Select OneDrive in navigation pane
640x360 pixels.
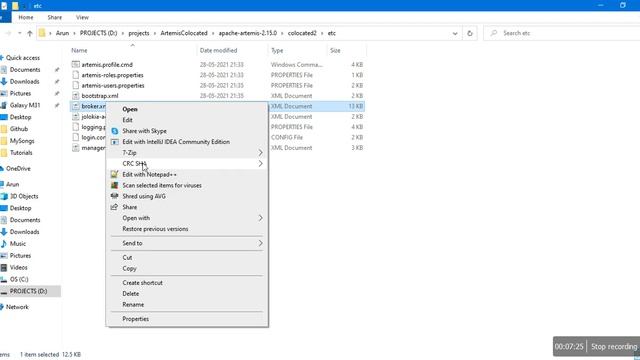(x=18, y=169)
